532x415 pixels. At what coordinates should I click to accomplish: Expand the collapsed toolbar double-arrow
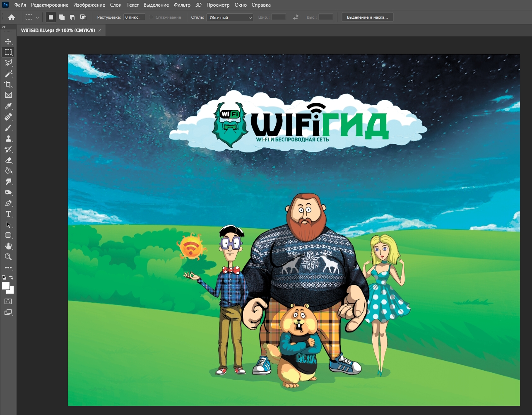click(4, 27)
